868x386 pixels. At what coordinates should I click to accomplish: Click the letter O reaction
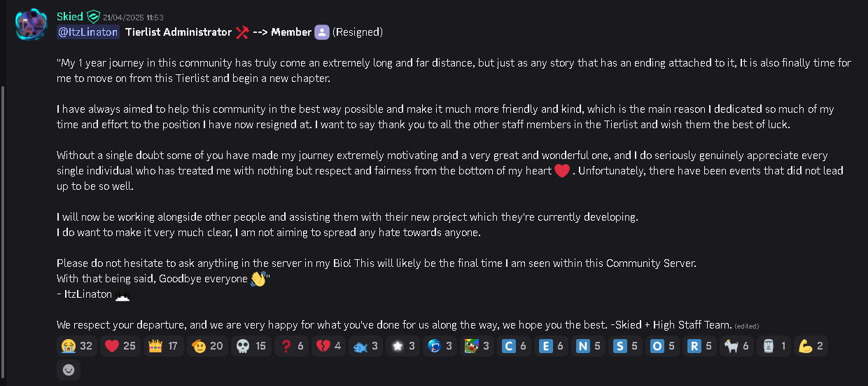coord(661,346)
